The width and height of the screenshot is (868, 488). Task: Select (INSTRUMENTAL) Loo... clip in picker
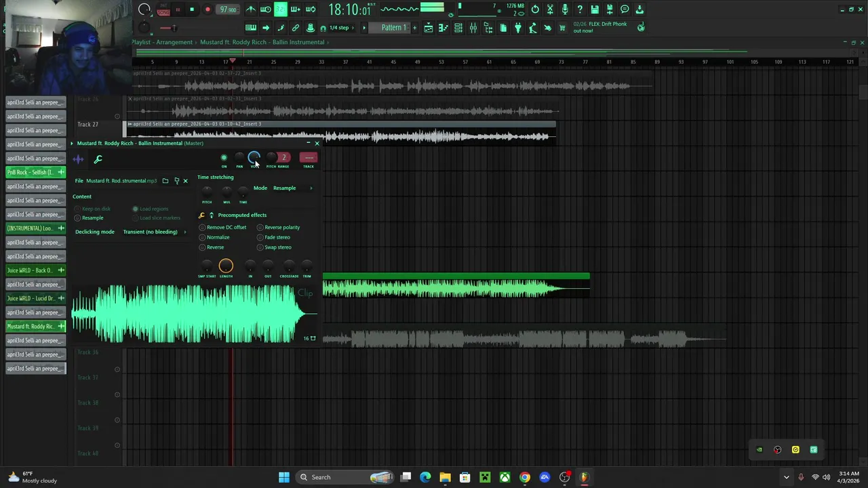click(35, 228)
